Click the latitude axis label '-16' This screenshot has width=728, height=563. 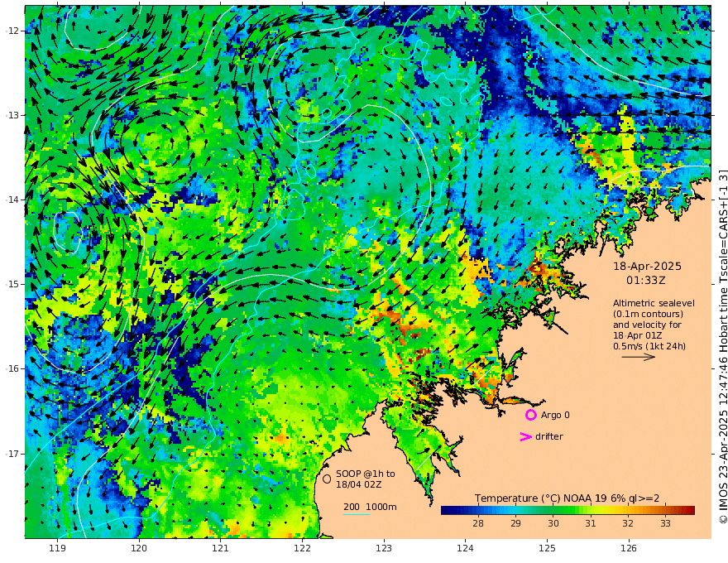click(12, 368)
